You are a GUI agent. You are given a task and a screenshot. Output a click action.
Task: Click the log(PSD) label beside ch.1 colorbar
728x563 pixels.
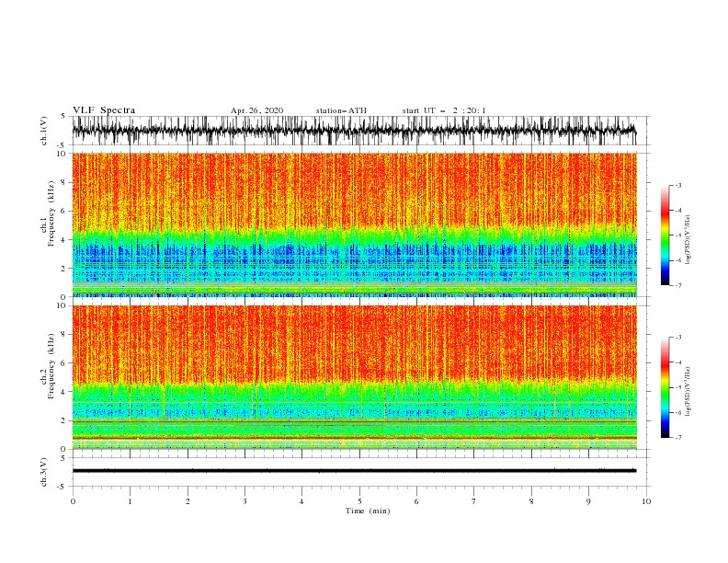(x=688, y=240)
